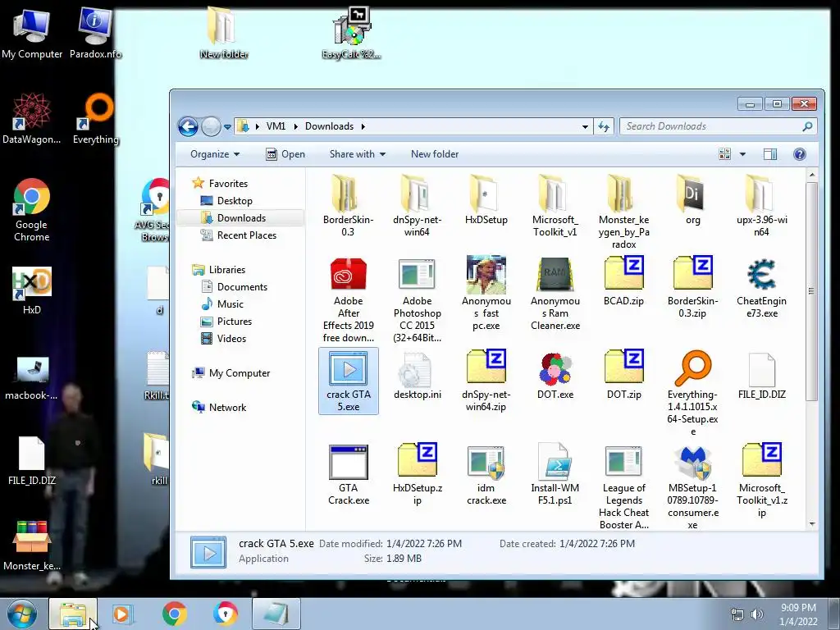Select the DOT.zip archive
840x630 pixels.
coord(624,375)
